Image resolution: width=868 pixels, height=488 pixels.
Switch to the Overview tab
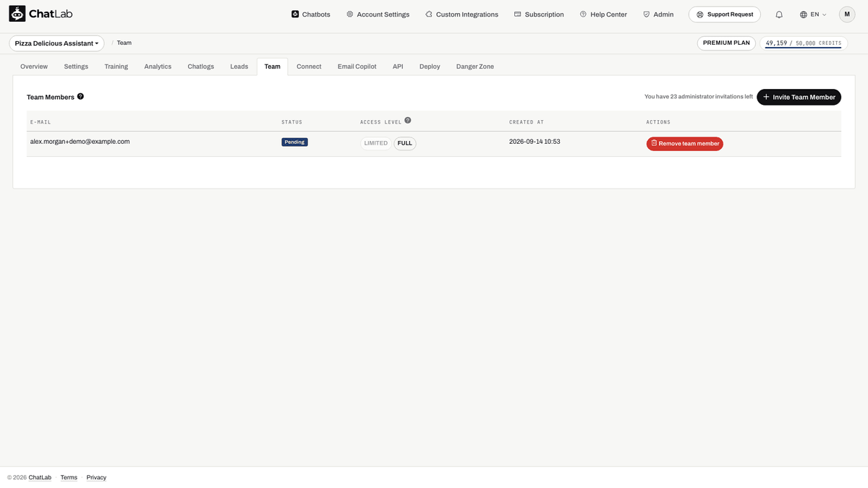tap(34, 67)
